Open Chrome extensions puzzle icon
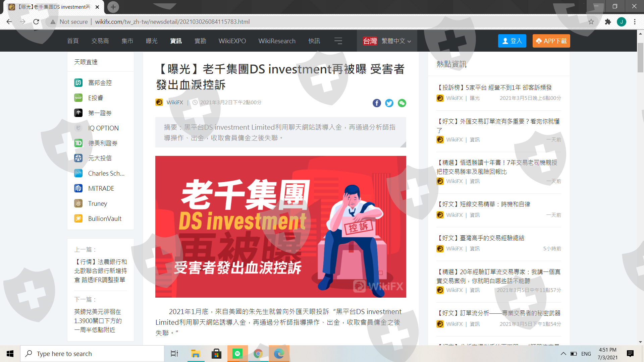This screenshot has height=362, width=644. [x=608, y=22]
